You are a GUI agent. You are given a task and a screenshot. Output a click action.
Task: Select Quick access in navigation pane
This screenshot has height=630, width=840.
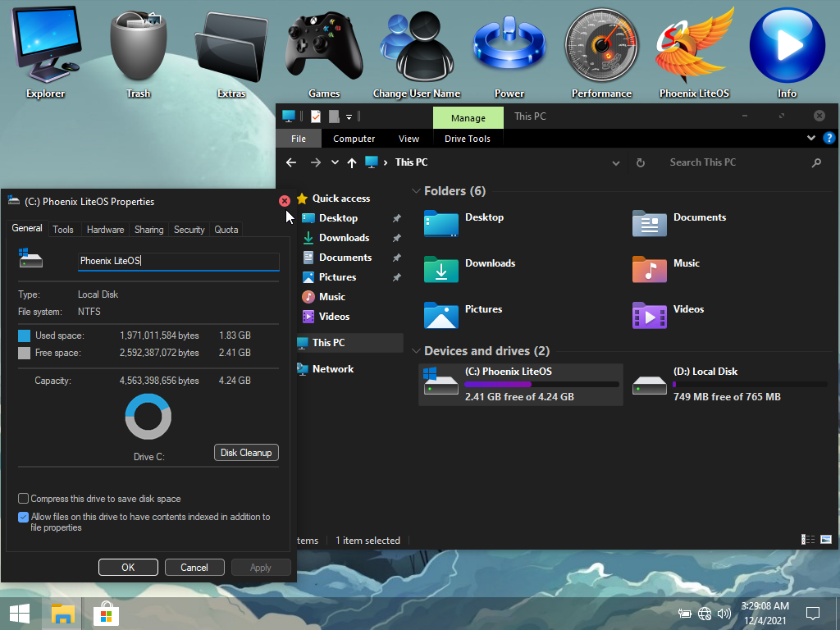pyautogui.click(x=341, y=199)
